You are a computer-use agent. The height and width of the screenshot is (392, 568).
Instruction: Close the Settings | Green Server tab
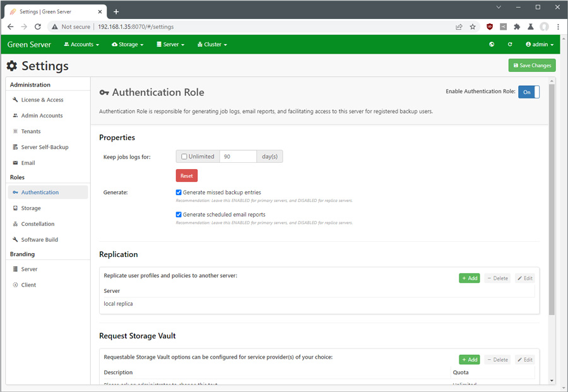100,11
